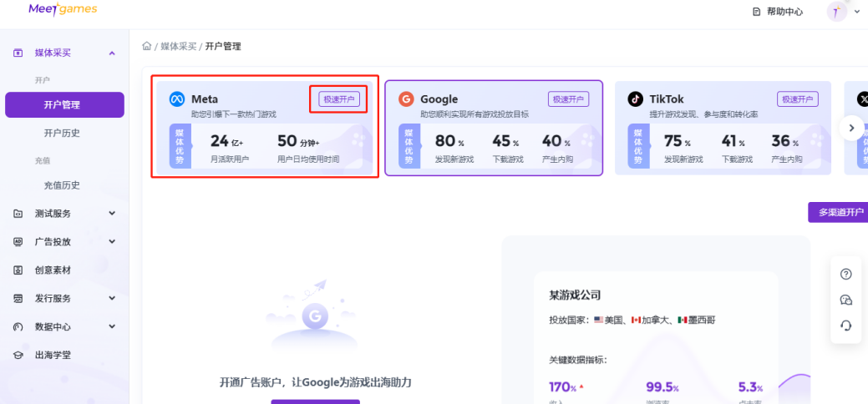Click the next arrow on media carousel
Viewport: 868px width, 404px height.
coord(851,128)
